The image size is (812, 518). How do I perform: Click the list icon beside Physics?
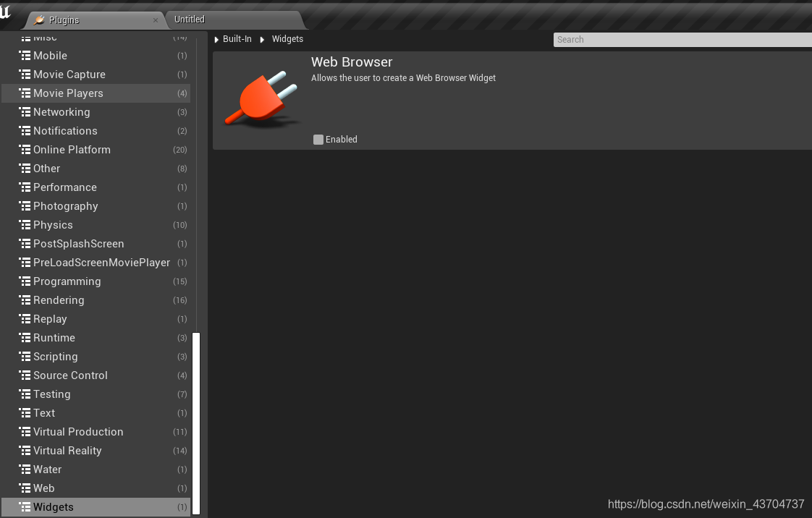(25, 224)
